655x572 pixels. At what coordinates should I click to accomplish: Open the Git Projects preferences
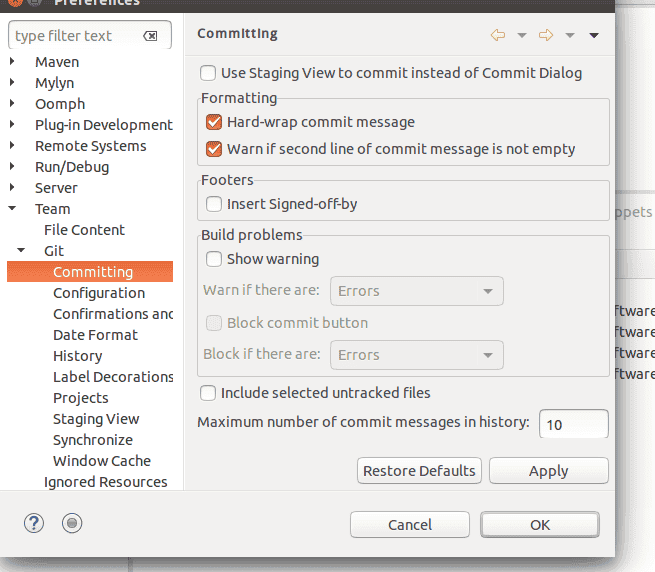[x=81, y=398]
